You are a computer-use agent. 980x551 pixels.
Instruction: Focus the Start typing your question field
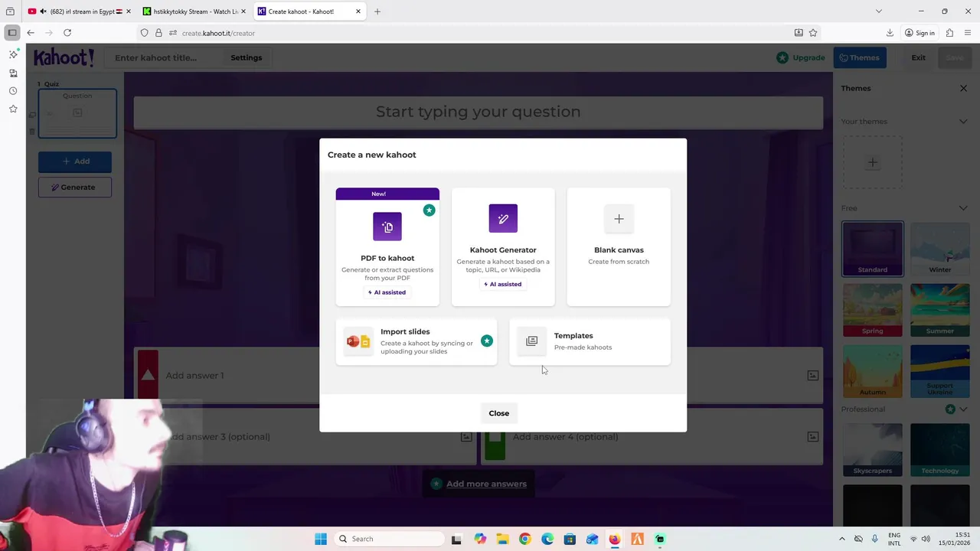479,112
